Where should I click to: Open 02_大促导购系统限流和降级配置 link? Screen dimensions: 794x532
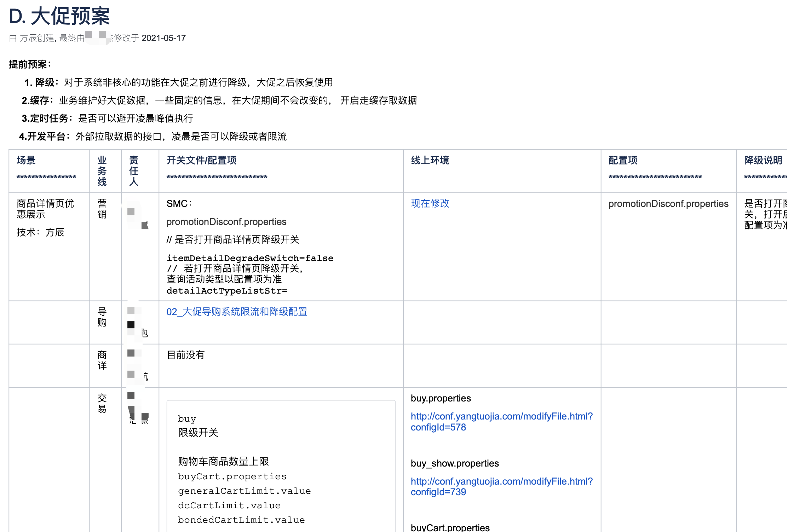click(x=237, y=312)
